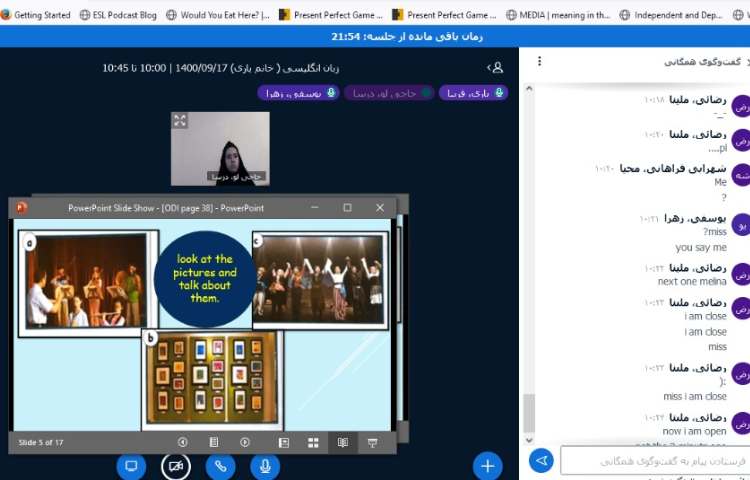Screen dimensions: 750x480
Task: Open the blue plus actions menu
Action: 487,466
